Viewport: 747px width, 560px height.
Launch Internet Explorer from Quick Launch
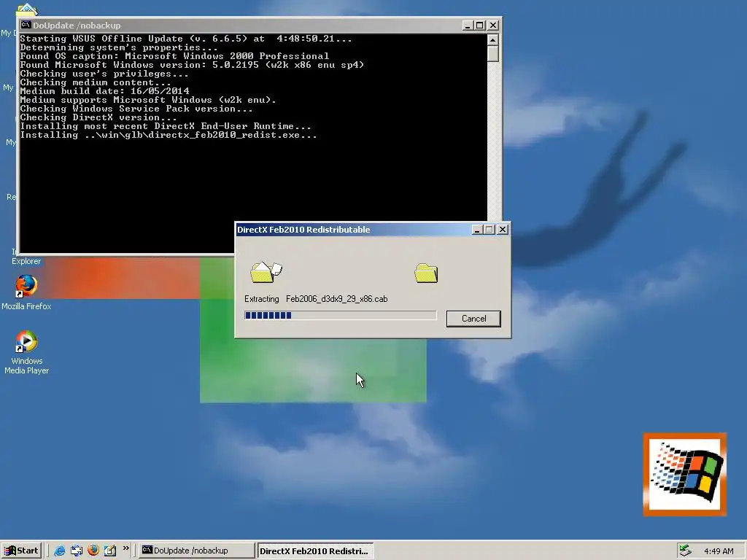click(x=60, y=551)
